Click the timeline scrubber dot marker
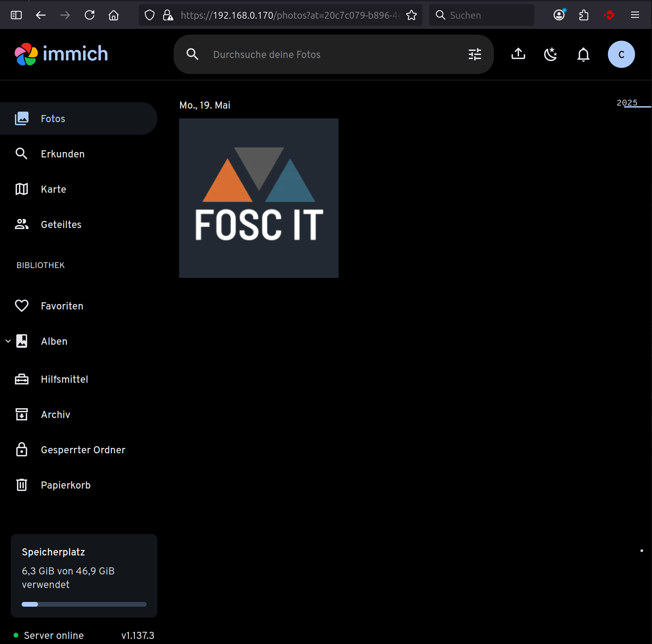Image resolution: width=652 pixels, height=644 pixels. pos(641,551)
